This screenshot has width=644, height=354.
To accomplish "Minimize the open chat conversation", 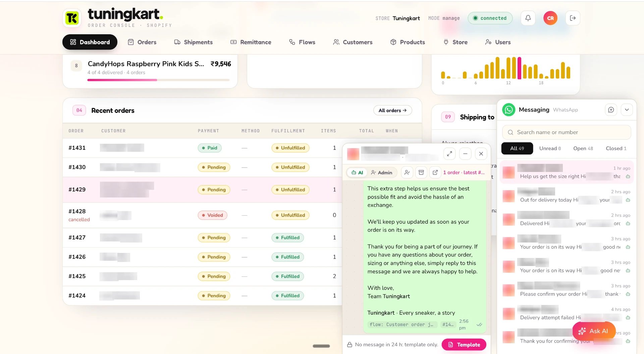I will (465, 153).
